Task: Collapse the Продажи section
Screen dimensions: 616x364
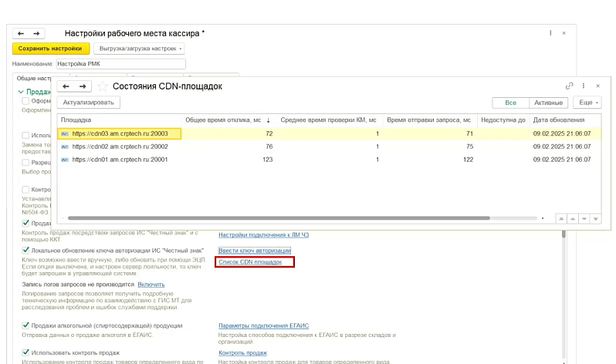Action: pos(21,92)
